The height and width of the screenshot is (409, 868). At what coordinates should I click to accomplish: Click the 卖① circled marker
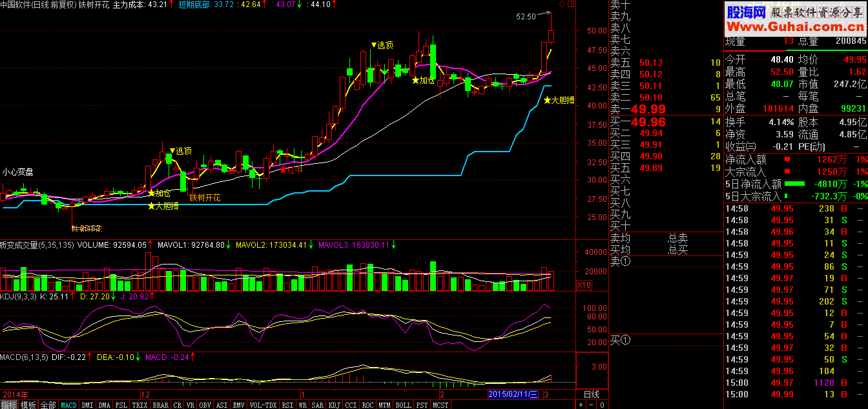pos(621,261)
